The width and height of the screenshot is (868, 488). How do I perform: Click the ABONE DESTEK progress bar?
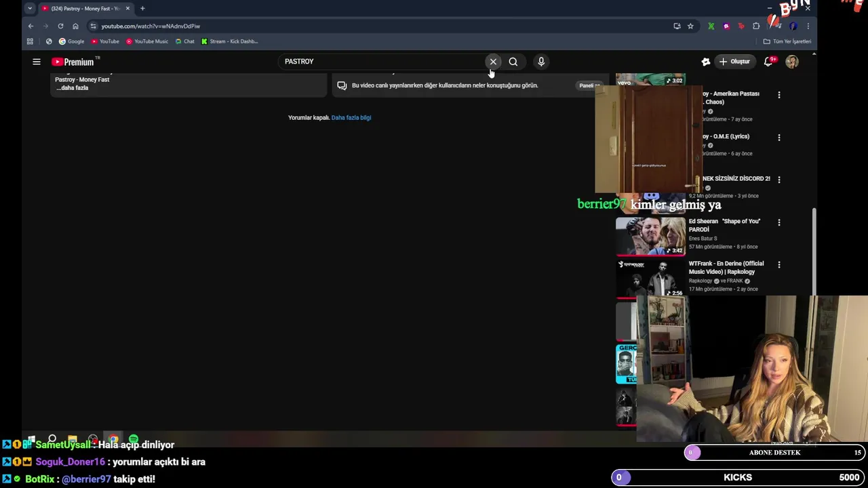[x=774, y=453]
